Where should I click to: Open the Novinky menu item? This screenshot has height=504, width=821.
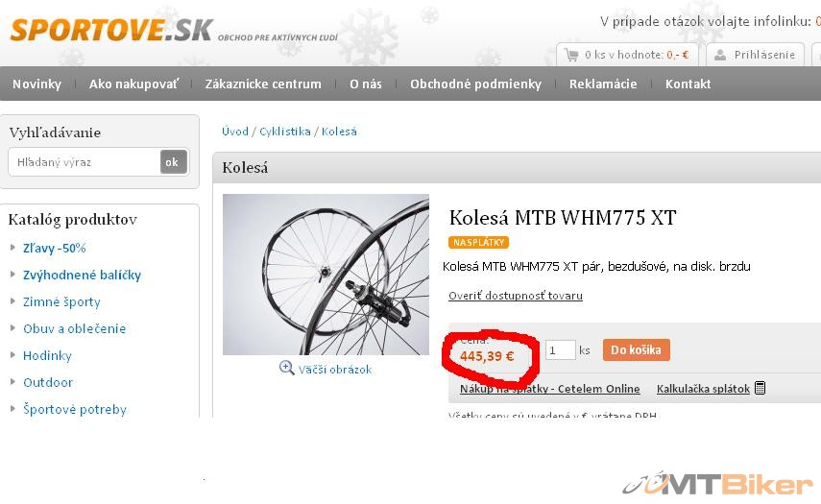pos(36,84)
